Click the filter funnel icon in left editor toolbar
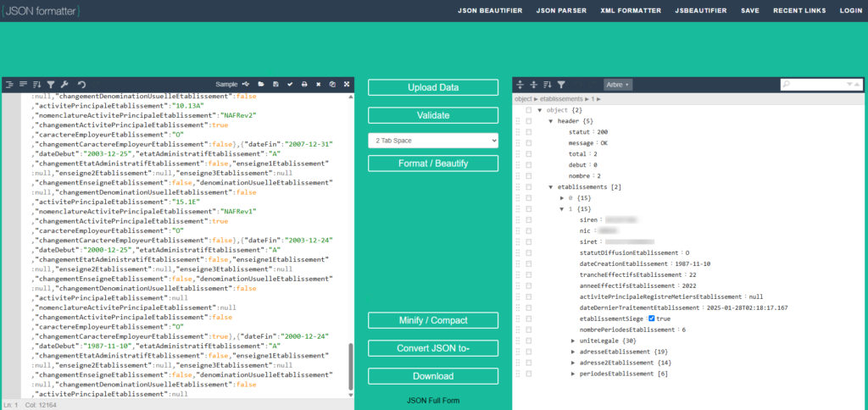This screenshot has width=868, height=410. [51, 84]
